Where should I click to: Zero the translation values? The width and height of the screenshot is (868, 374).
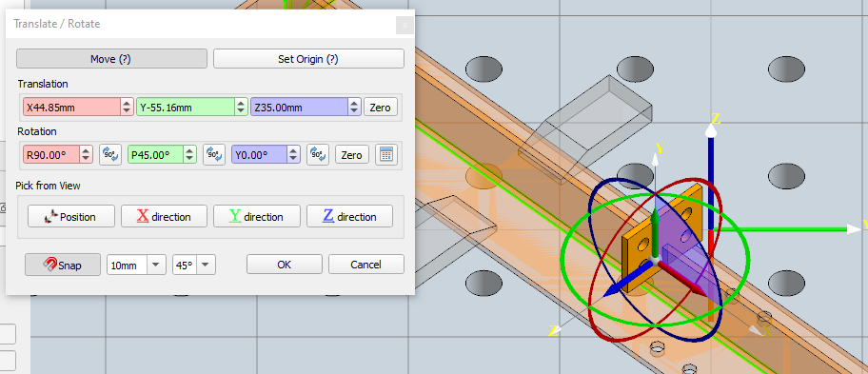click(380, 108)
